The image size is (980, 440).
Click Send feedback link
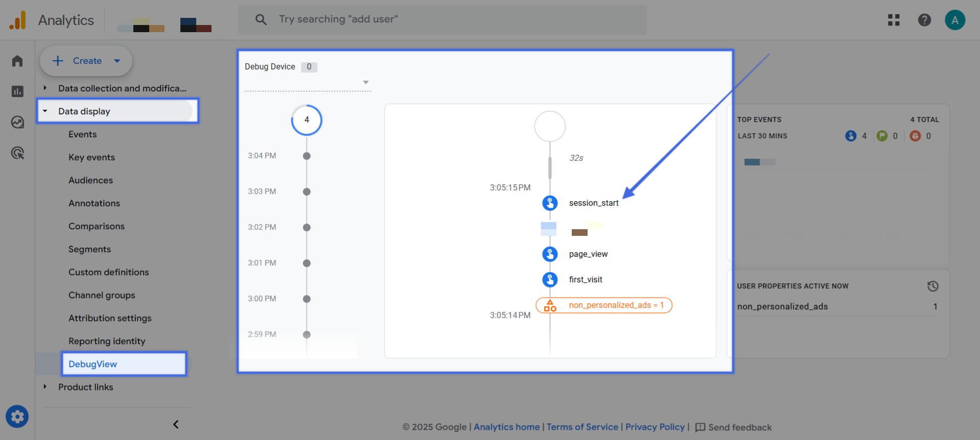point(739,427)
